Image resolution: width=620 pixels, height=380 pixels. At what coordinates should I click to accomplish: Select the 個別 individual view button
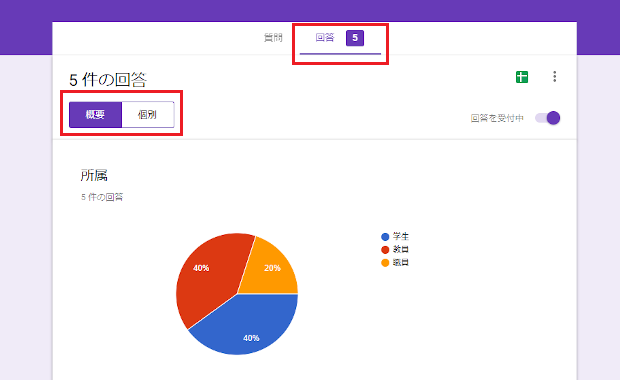(147, 115)
